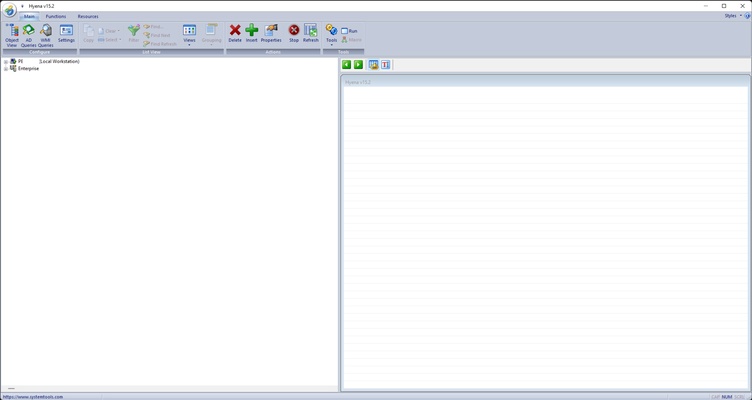Viewport: 752px width, 400px height.
Task: Open the Clear dropdown
Action: click(109, 31)
